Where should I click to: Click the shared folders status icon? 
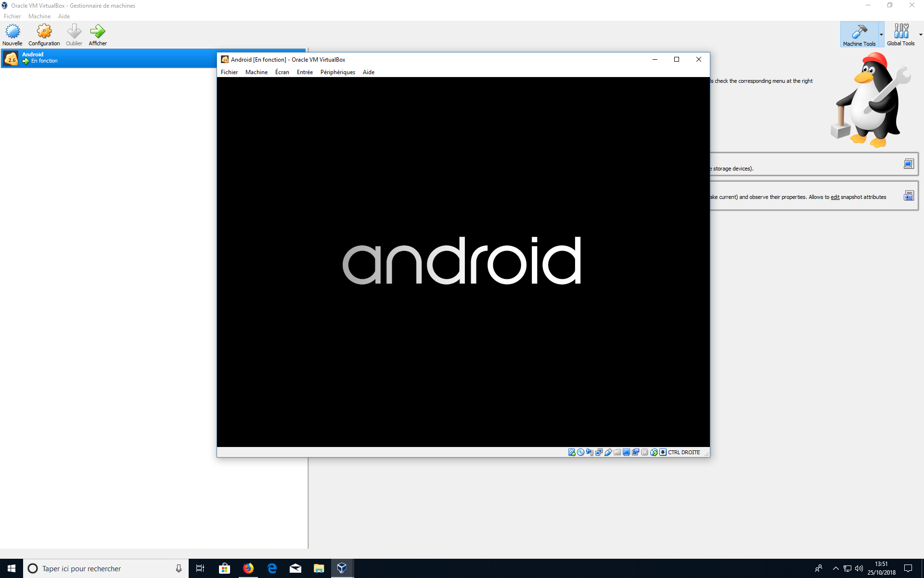click(x=617, y=452)
